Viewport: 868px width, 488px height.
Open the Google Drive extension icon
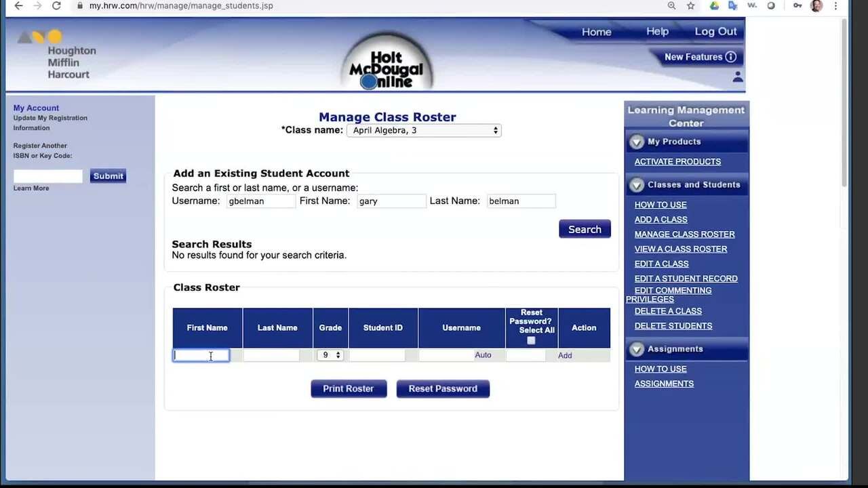(x=714, y=5)
